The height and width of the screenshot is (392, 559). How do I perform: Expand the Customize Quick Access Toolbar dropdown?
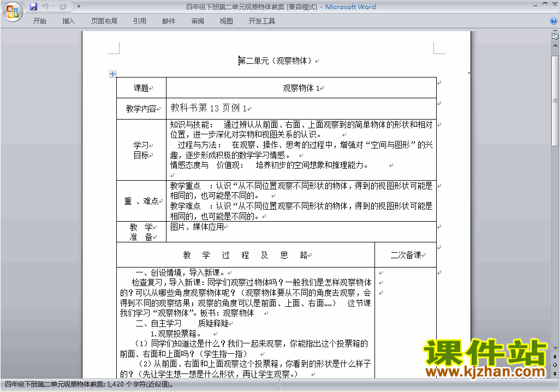tap(79, 7)
